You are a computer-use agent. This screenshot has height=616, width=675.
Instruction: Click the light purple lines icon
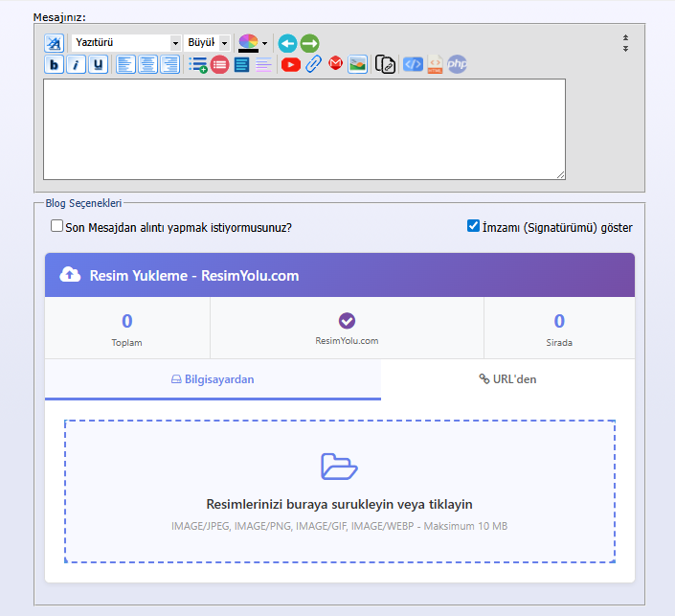click(x=263, y=64)
